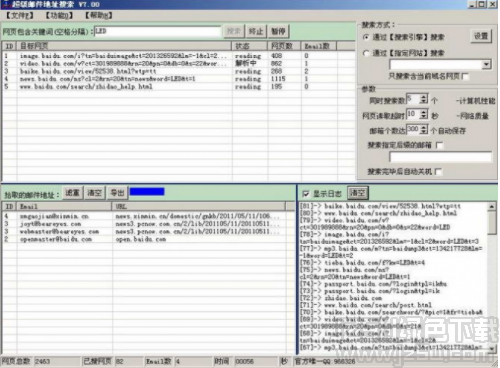
Task: Select the video.baidu.com row in target list
Action: [178, 63]
